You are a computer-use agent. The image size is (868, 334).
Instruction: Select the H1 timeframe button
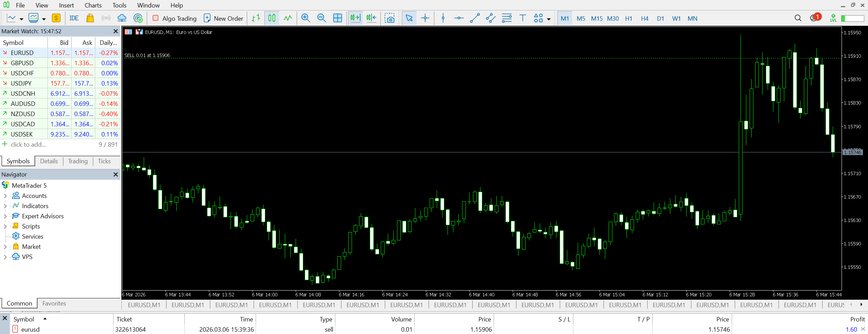pyautogui.click(x=629, y=18)
